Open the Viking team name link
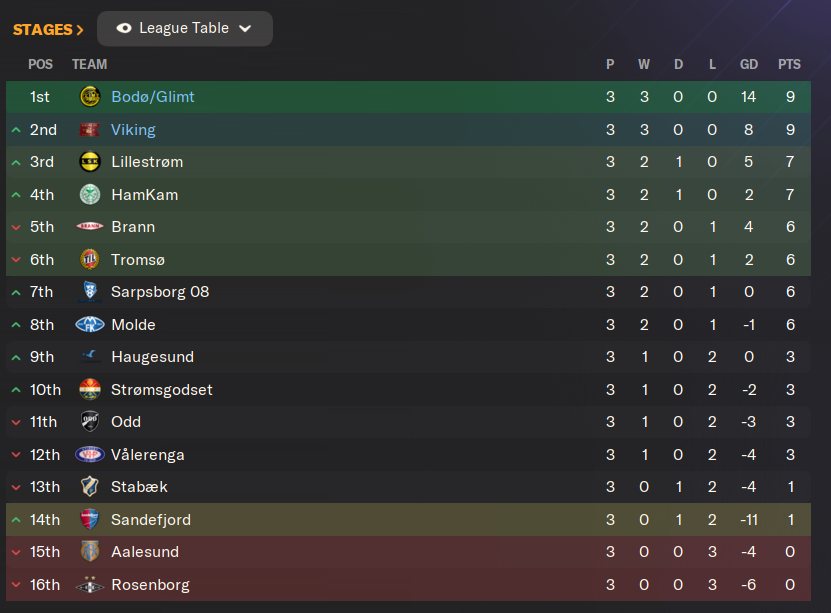Screen dimensions: 831x613 click(x=133, y=130)
